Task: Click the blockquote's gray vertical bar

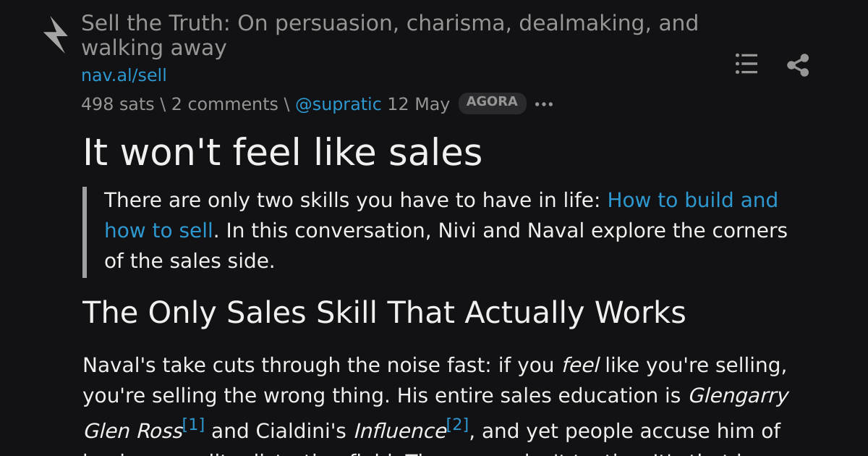Action: pos(85,232)
